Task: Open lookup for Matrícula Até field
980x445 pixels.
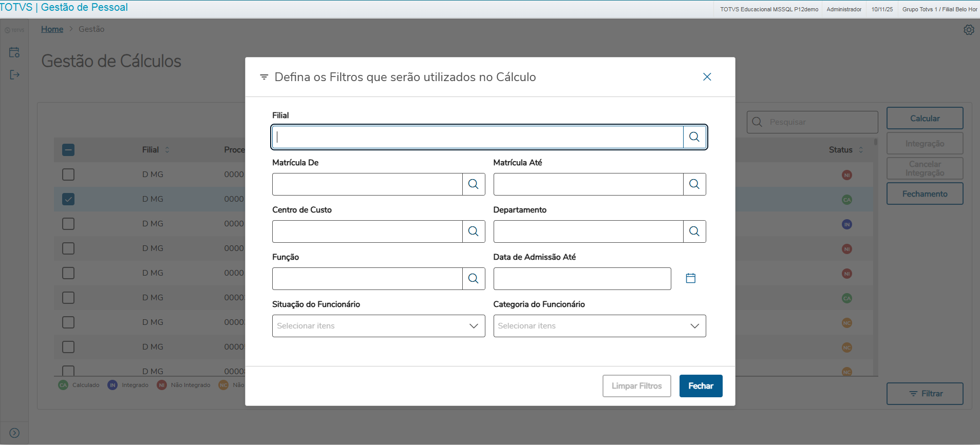Action: pyautogui.click(x=694, y=184)
